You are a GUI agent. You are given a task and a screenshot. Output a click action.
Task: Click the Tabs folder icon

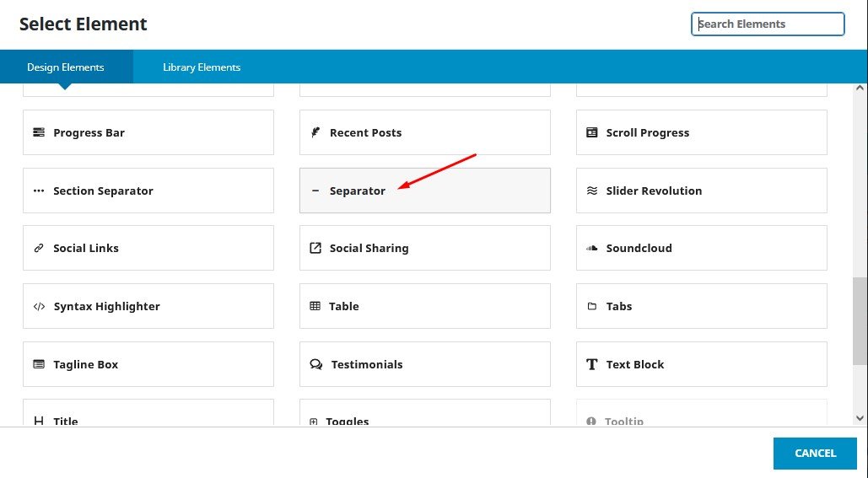point(591,307)
